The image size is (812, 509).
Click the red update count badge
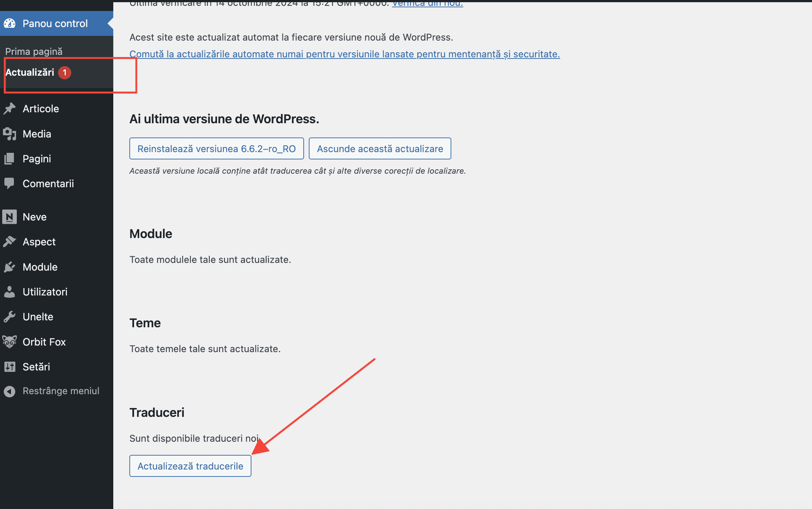pyautogui.click(x=65, y=72)
